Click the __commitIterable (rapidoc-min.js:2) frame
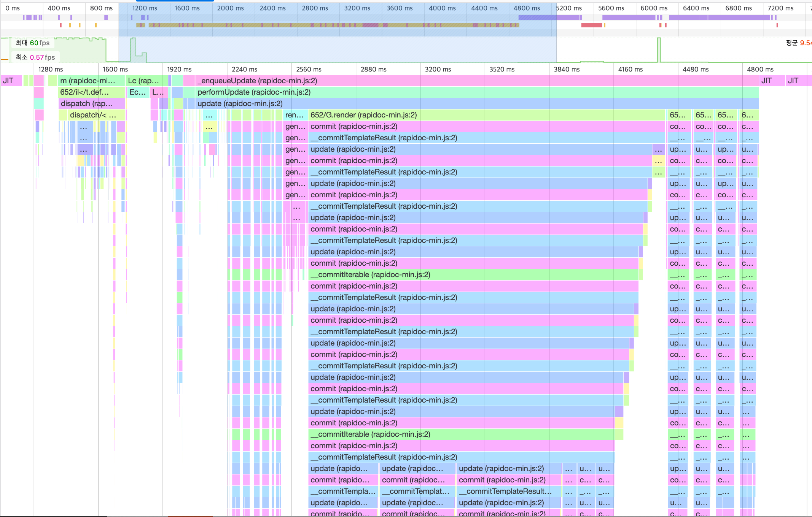This screenshot has width=812, height=517. pos(371,274)
